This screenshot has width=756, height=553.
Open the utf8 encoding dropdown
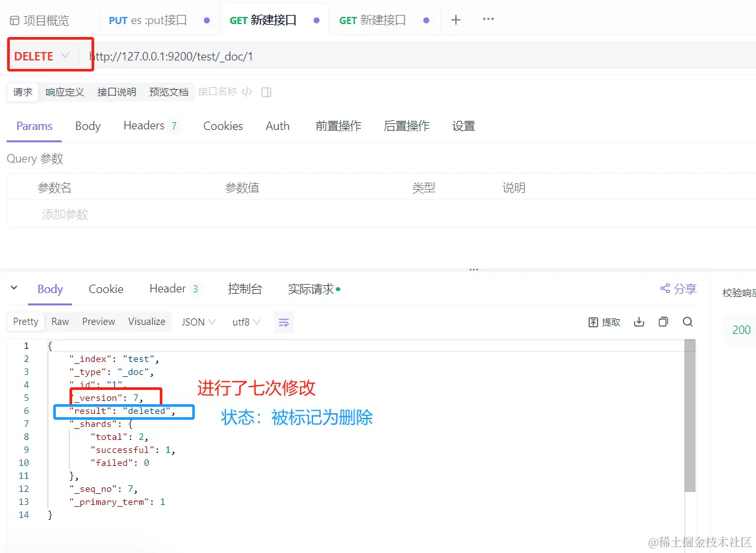(x=246, y=322)
